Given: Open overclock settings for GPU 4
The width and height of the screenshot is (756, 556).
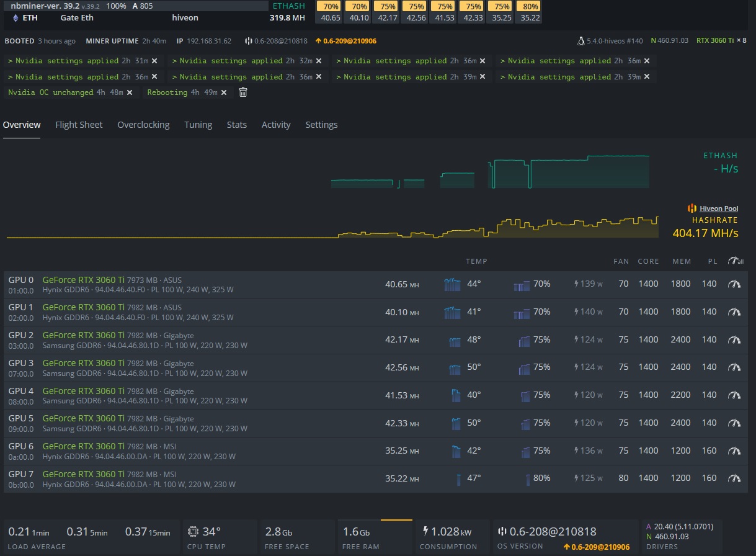Looking at the screenshot, I should [x=734, y=395].
